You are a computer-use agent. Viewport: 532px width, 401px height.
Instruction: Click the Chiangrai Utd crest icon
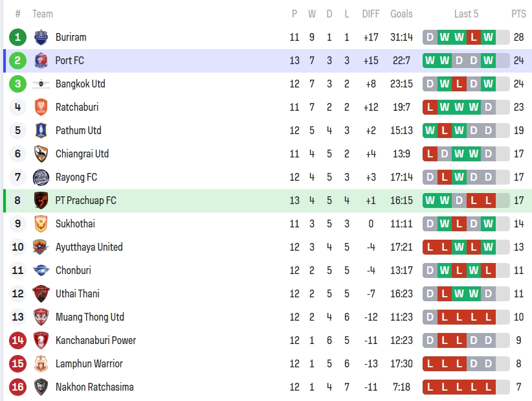point(41,154)
